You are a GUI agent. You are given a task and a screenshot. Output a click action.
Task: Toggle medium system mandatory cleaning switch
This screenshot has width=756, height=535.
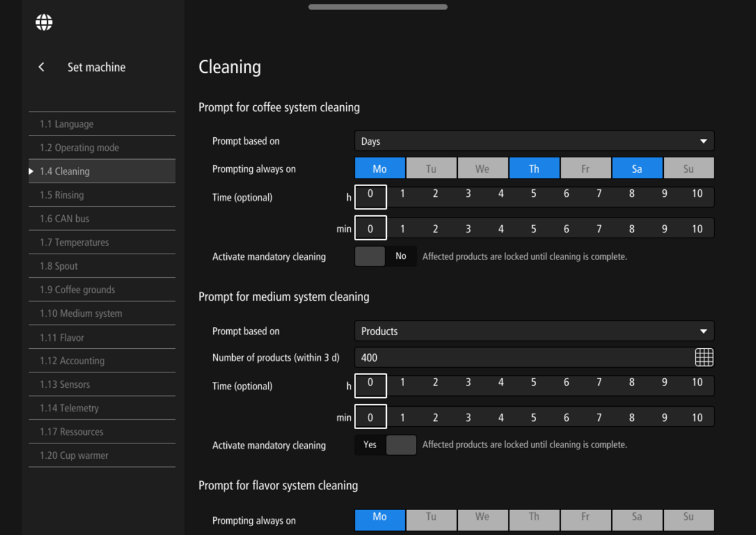point(385,445)
